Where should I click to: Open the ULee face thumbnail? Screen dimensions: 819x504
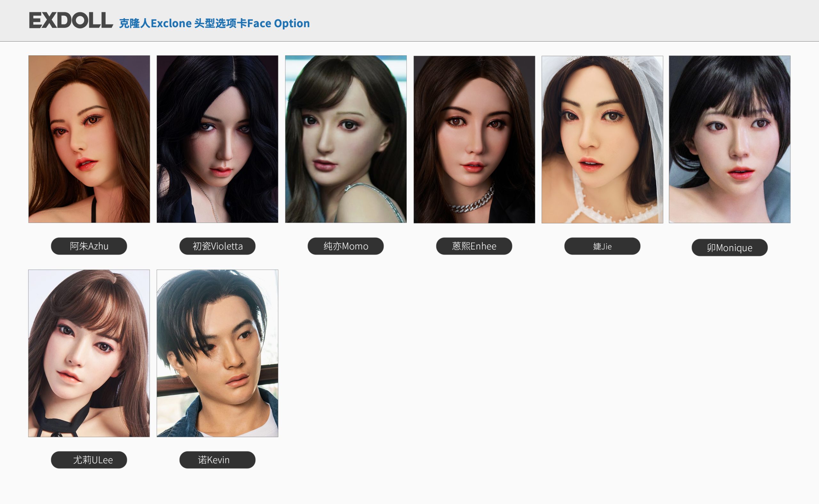pyautogui.click(x=89, y=353)
